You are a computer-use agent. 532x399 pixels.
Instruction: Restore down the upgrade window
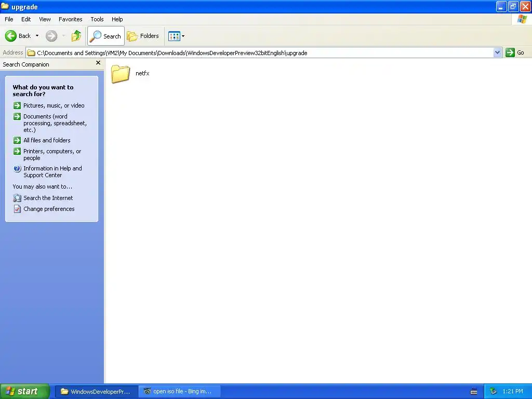(513, 6)
